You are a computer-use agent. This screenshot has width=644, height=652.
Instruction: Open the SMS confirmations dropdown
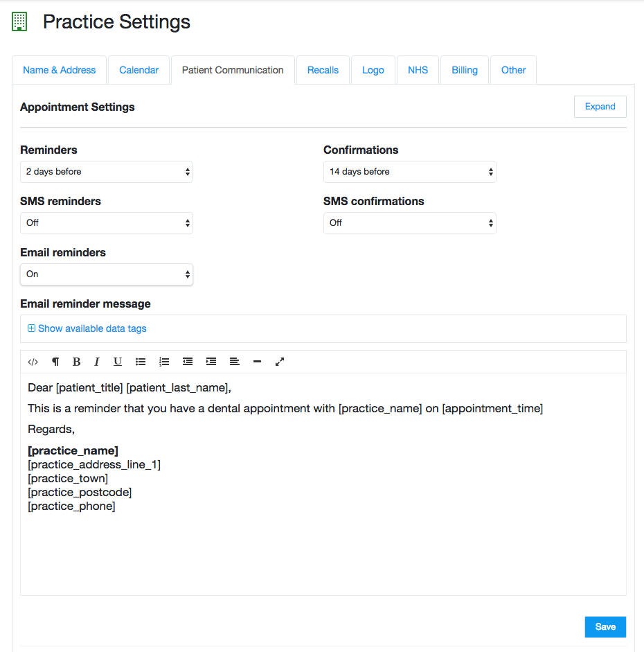coord(409,223)
